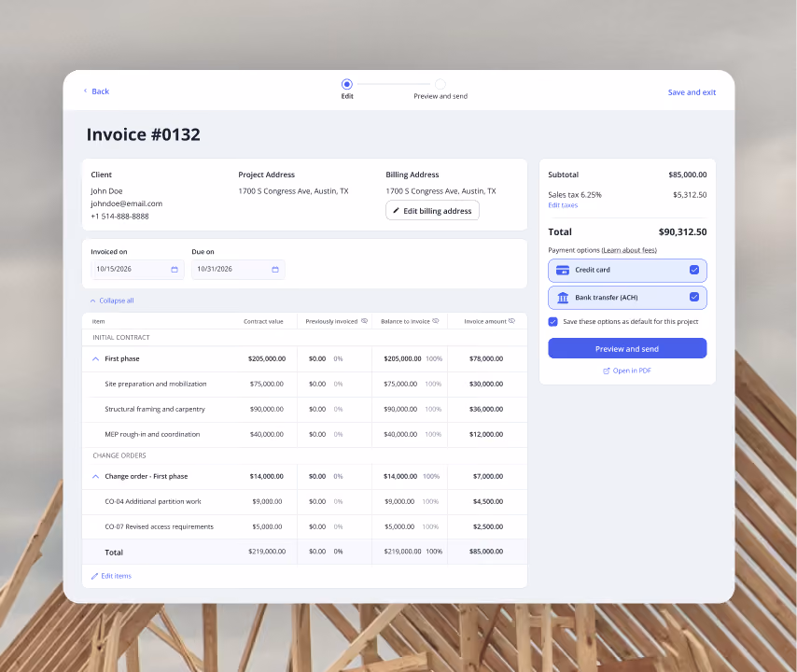Toggle Save these options as default checkbox
This screenshot has width=797, height=672.
tap(553, 322)
